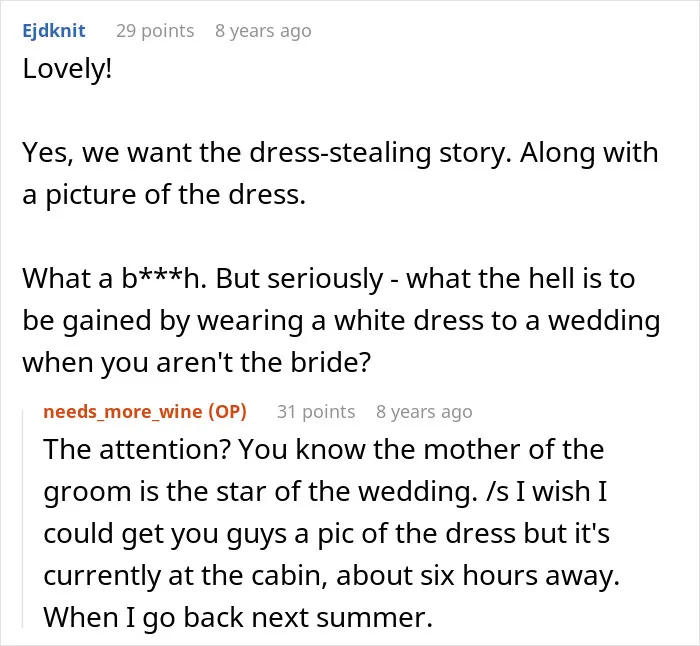Collapse the reply via its thread line
This screenshot has height=646, width=700.
23,518
